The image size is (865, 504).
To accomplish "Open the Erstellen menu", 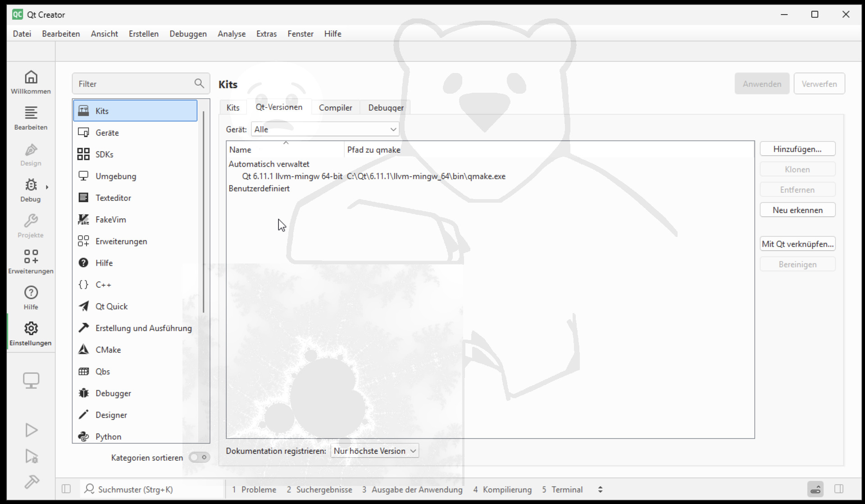I will pos(144,34).
